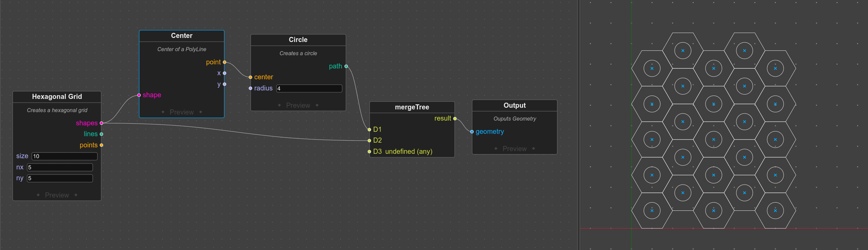Image resolution: width=868 pixels, height=250 pixels.
Task: Expand the Preview section of Circle node
Action: click(x=298, y=105)
